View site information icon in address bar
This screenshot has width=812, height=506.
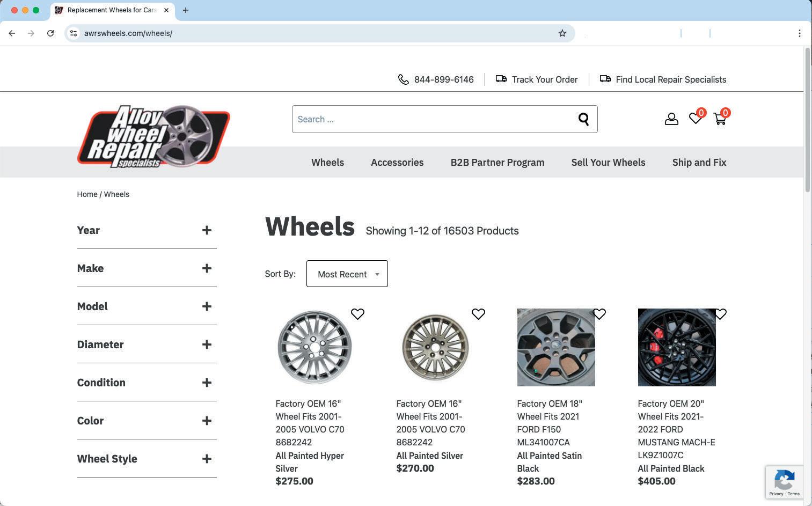[74, 33]
